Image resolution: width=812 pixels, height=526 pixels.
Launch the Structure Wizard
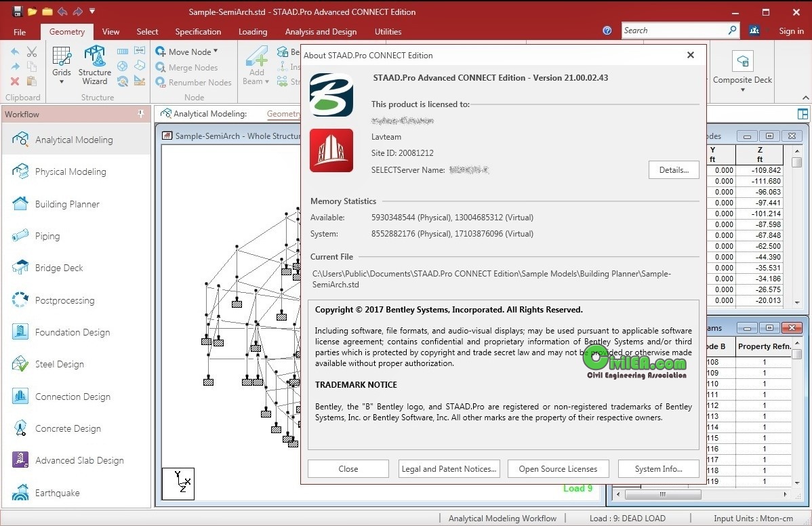pos(95,64)
